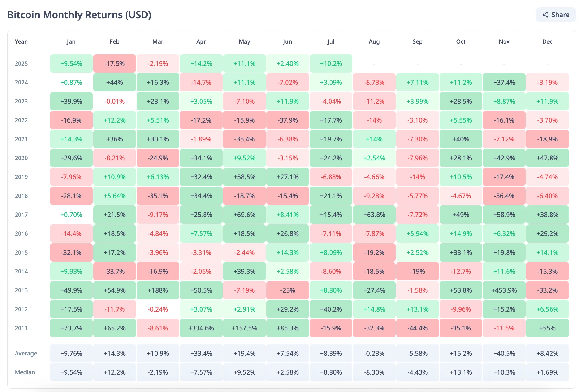This screenshot has height=392, width=581.
Task: Click September 2011 cell showing -44.4%
Action: 417,328
